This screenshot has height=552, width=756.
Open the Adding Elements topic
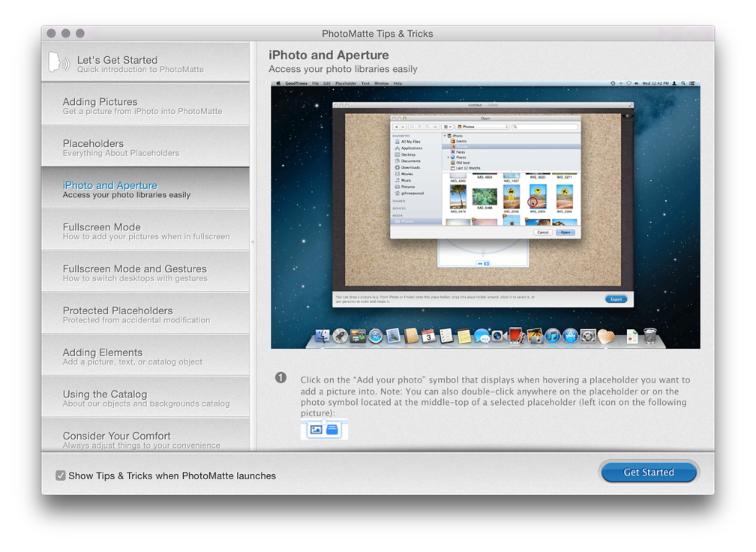point(145,355)
